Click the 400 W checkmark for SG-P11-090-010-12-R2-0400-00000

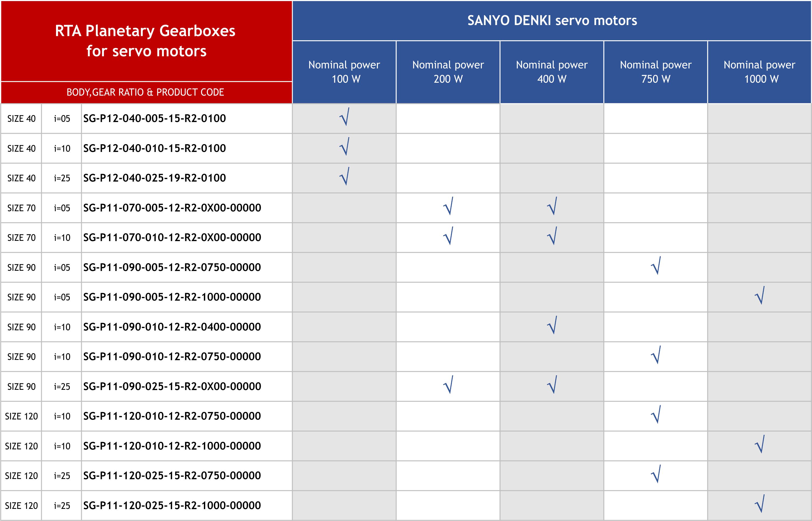pos(552,325)
